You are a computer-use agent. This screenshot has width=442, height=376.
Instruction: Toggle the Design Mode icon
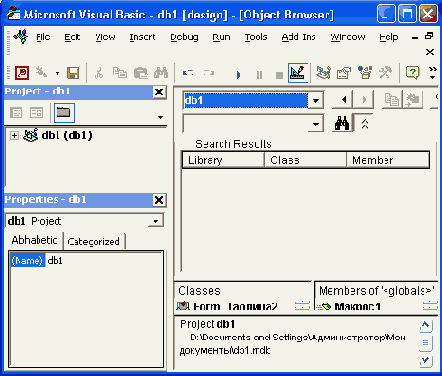pyautogui.click(x=298, y=73)
